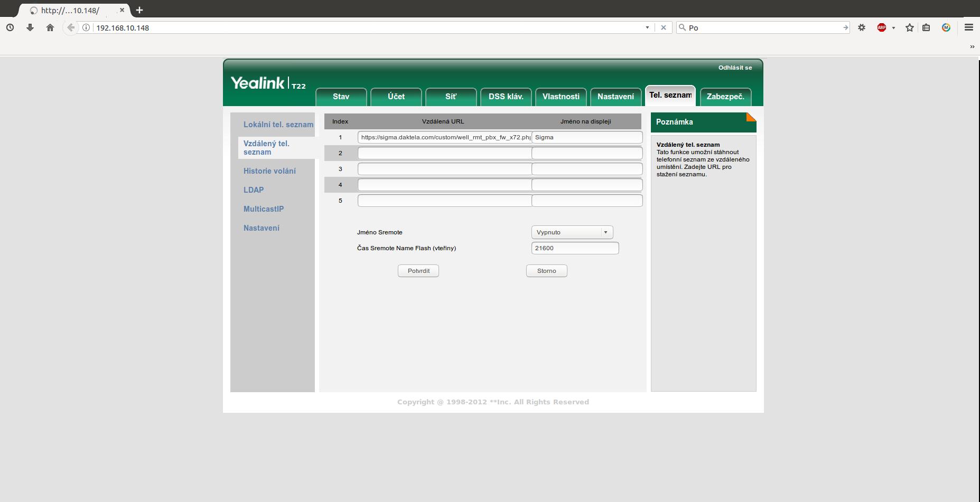Open a new browser tab
The image size is (980, 502).
click(139, 10)
